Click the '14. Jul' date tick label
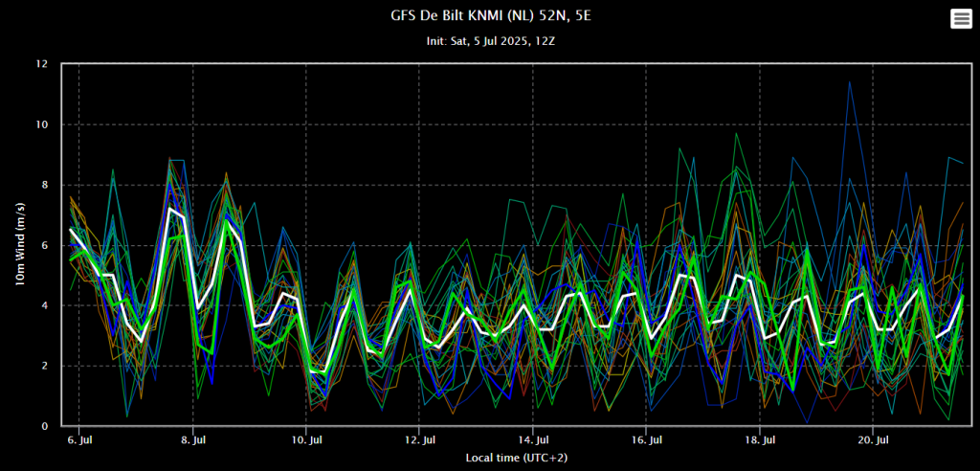 [533, 440]
